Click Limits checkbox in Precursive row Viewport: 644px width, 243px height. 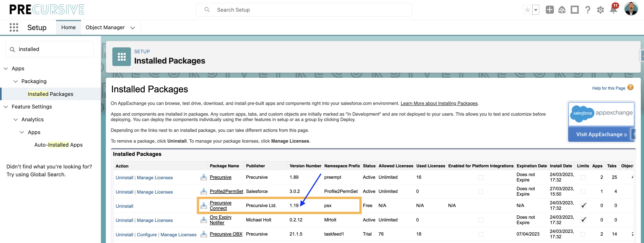(583, 177)
